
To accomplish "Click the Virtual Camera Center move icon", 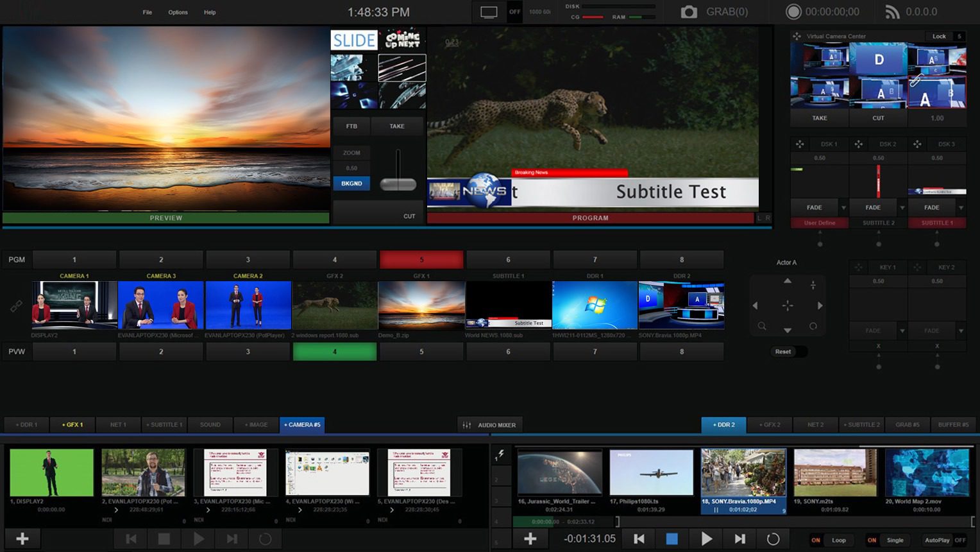I will [x=797, y=37].
